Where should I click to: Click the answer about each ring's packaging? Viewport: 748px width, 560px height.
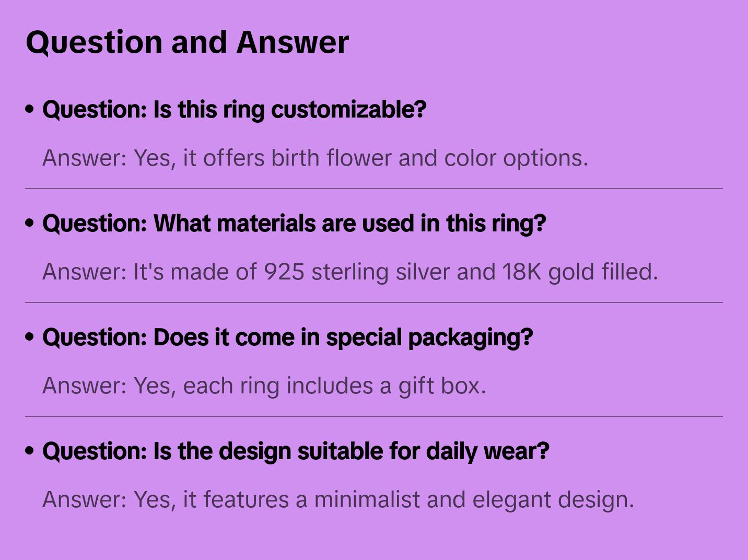264,386
